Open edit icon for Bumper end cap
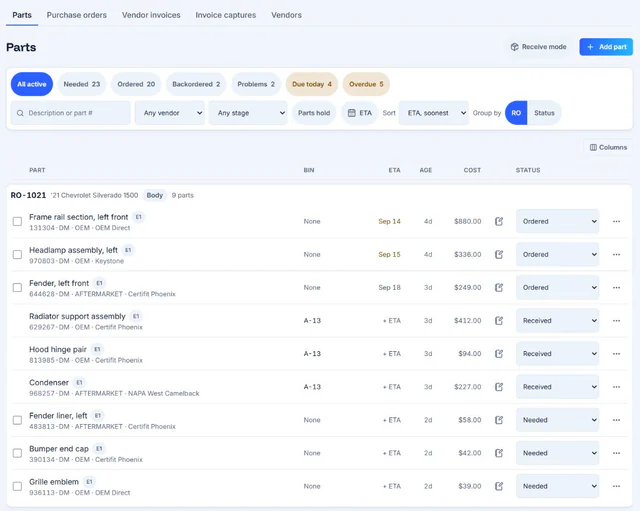Image resolution: width=640 pixels, height=511 pixels. click(x=499, y=453)
